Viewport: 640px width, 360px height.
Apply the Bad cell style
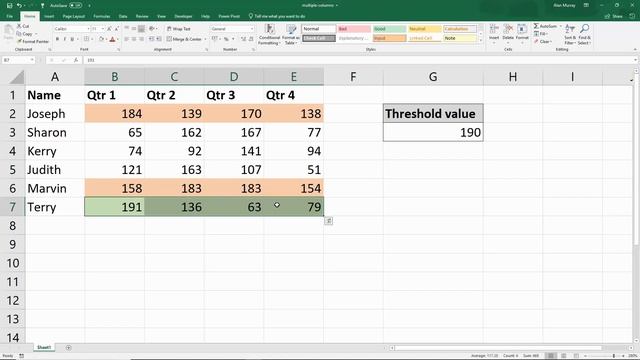click(354, 29)
